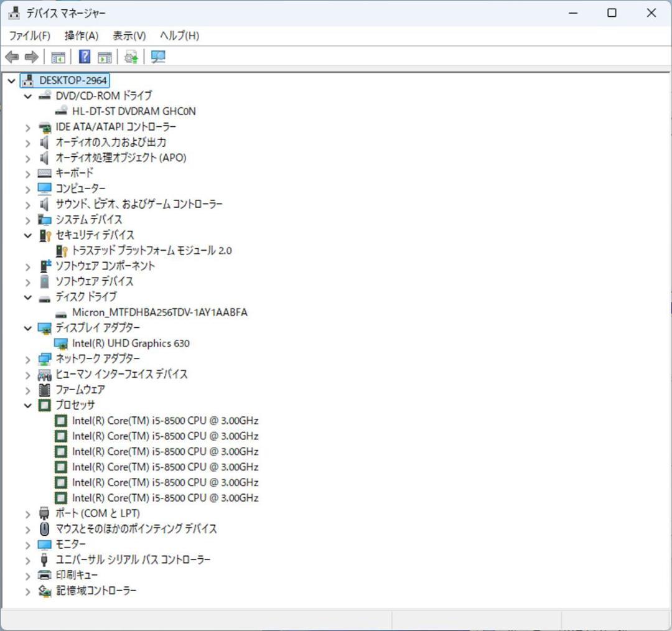Image resolution: width=672 pixels, height=631 pixels.
Task: Select the Intel(R) UHD Graphics 630 adapter icon
Action: tap(62, 343)
